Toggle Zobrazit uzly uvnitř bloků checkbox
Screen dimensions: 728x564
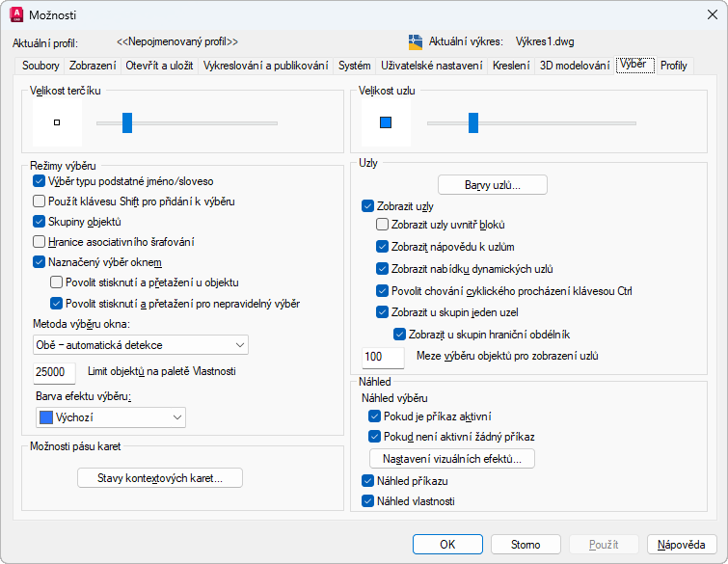coord(383,225)
